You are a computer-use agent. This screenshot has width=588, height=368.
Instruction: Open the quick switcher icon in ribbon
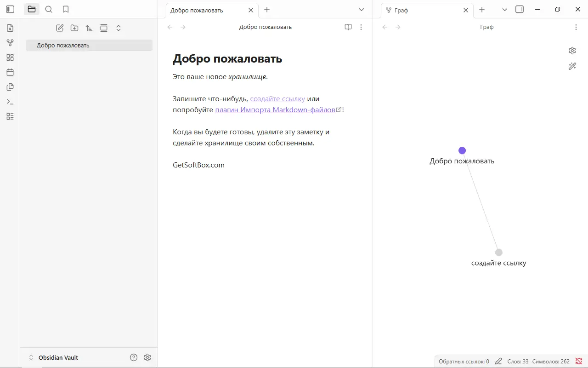[10, 28]
